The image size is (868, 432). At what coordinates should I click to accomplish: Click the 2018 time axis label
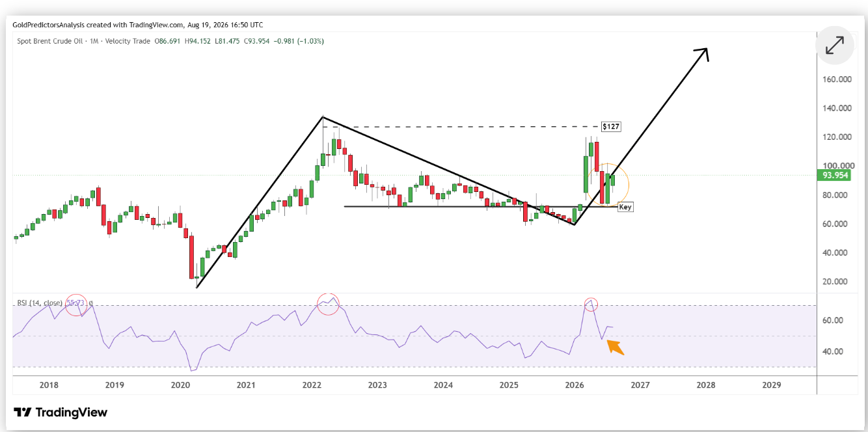click(x=49, y=385)
